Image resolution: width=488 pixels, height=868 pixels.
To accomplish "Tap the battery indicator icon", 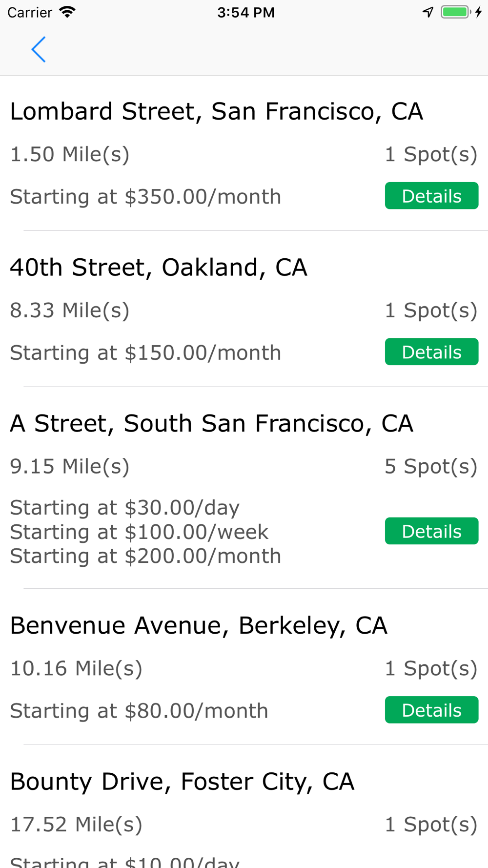I will (x=455, y=12).
